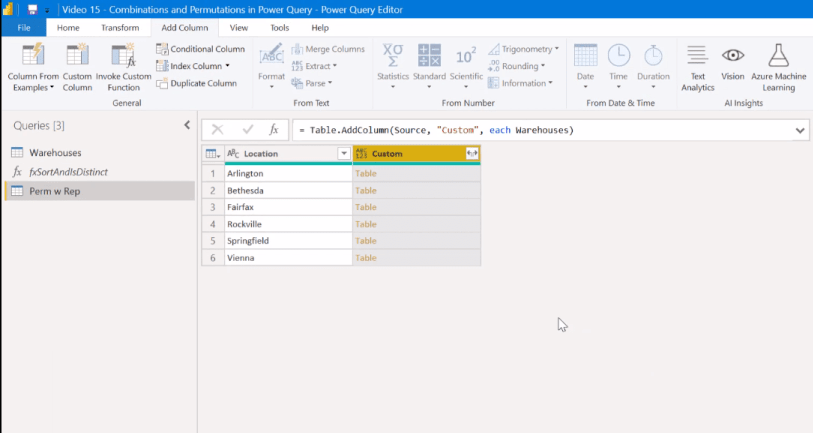This screenshot has width=813, height=433.
Task: Open Location column filter dropdown
Action: coord(344,153)
